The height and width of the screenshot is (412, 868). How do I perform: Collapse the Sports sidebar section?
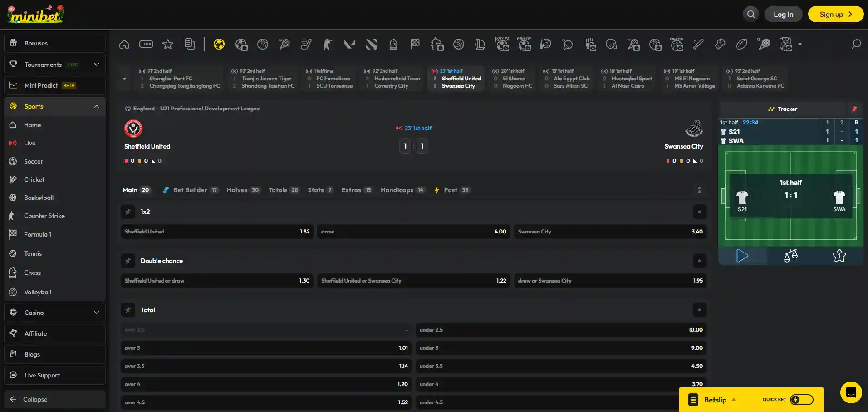pos(97,106)
